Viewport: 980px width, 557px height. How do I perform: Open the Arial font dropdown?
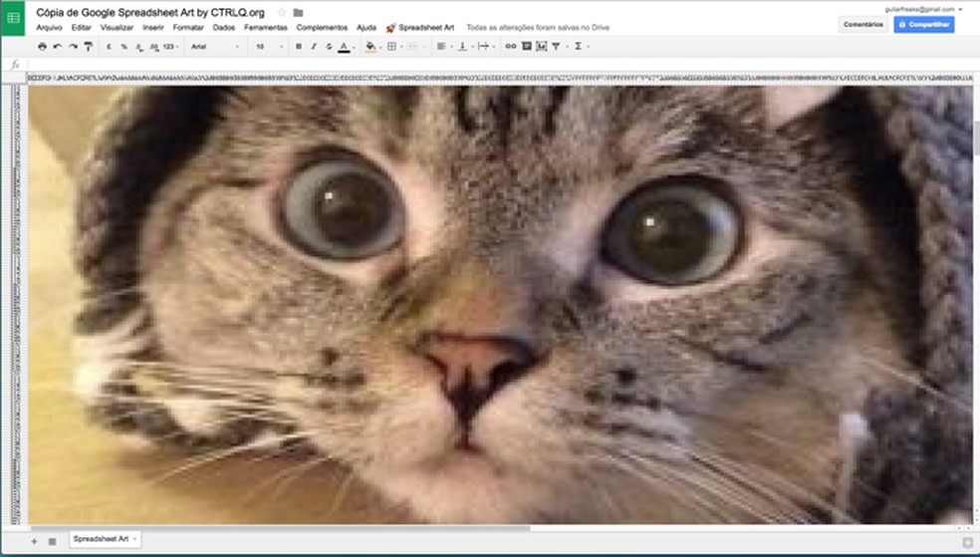point(215,46)
